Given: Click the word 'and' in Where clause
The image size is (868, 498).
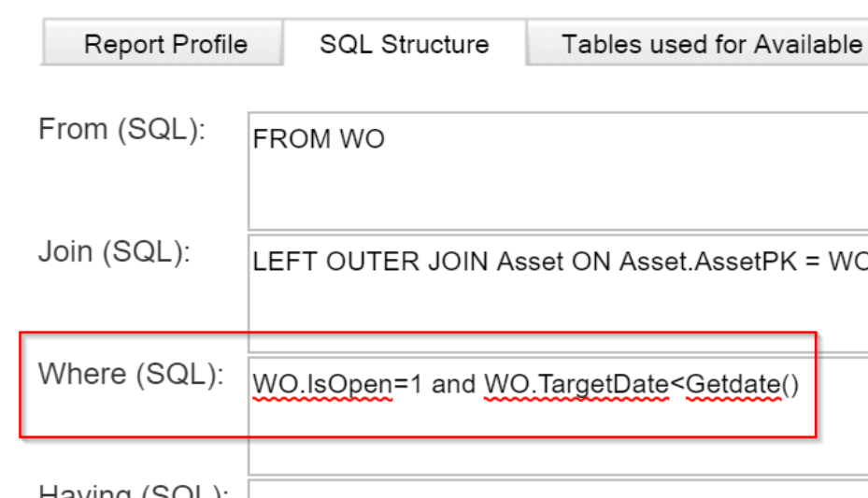Looking at the screenshot, I should pyautogui.click(x=453, y=384).
